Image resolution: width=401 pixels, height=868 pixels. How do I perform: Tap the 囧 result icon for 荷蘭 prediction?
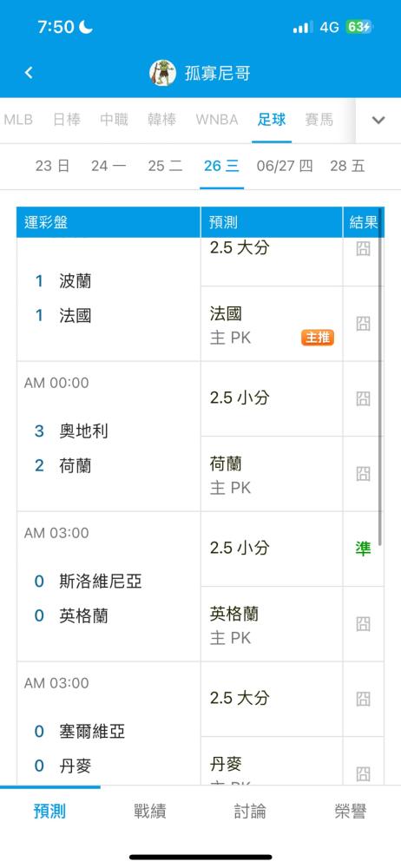(x=363, y=473)
